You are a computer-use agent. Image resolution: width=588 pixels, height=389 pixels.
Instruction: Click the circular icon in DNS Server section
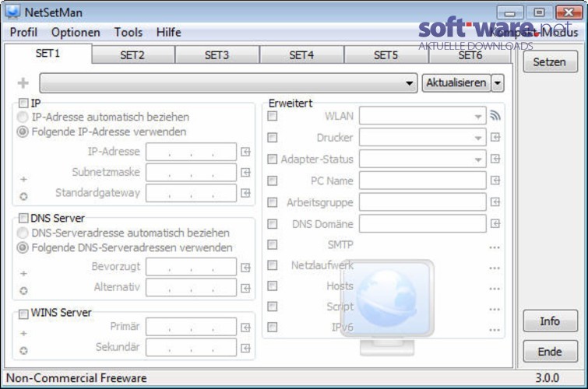(23, 290)
